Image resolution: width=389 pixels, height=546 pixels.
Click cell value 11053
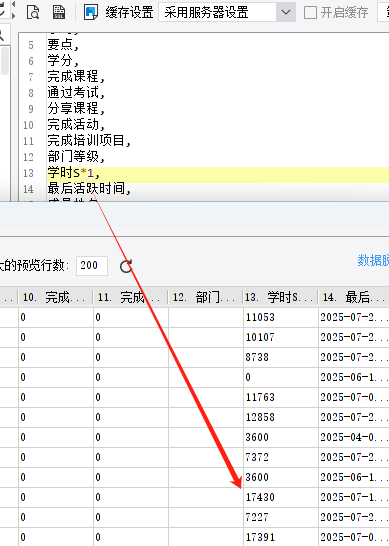point(260,317)
